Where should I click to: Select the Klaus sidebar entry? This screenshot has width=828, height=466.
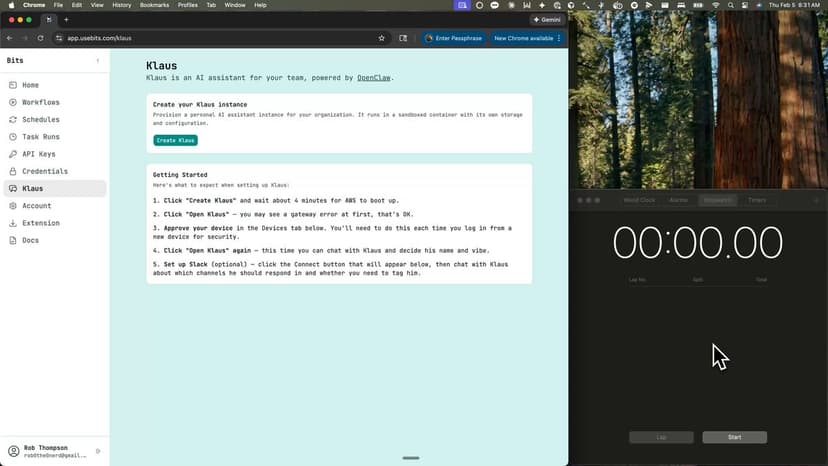(x=55, y=189)
